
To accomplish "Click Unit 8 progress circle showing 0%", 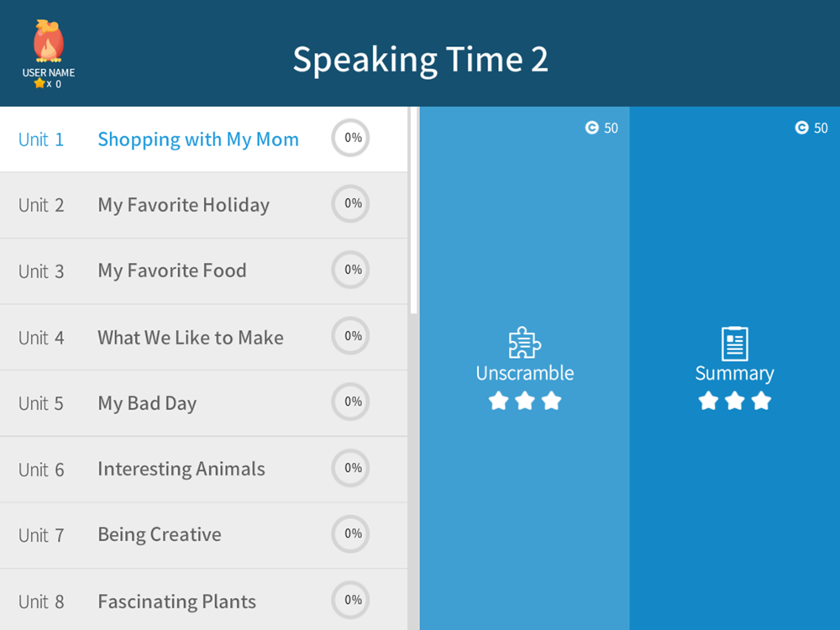I will click(350, 600).
